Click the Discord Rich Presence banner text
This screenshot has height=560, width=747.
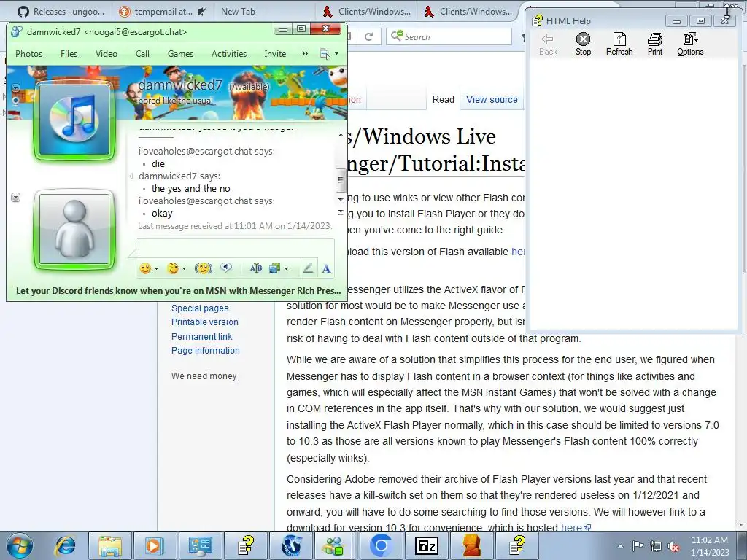[178, 290]
